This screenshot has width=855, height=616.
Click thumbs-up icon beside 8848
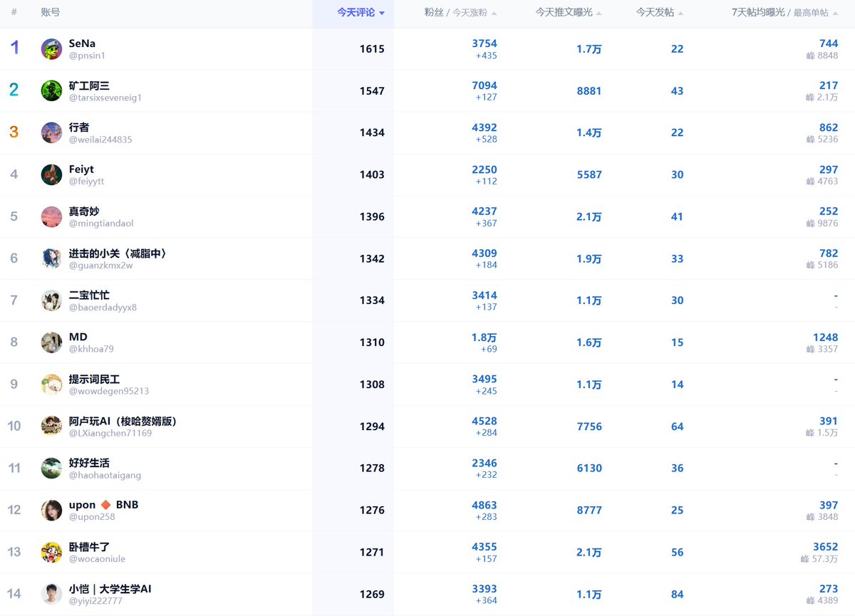click(810, 55)
